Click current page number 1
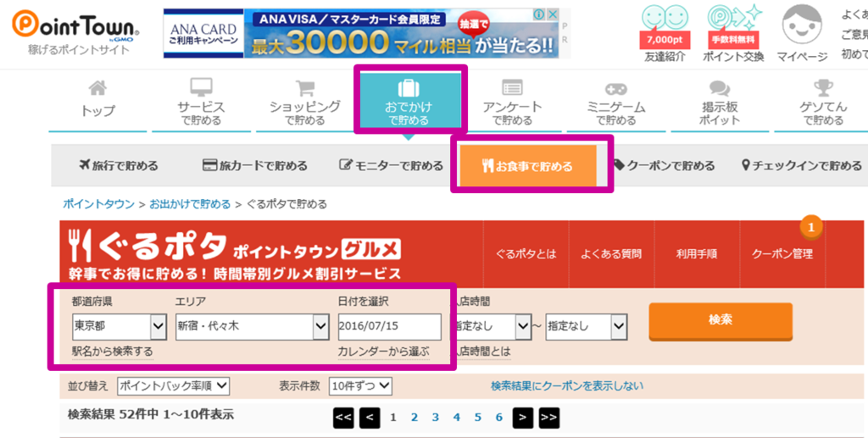 (x=393, y=418)
